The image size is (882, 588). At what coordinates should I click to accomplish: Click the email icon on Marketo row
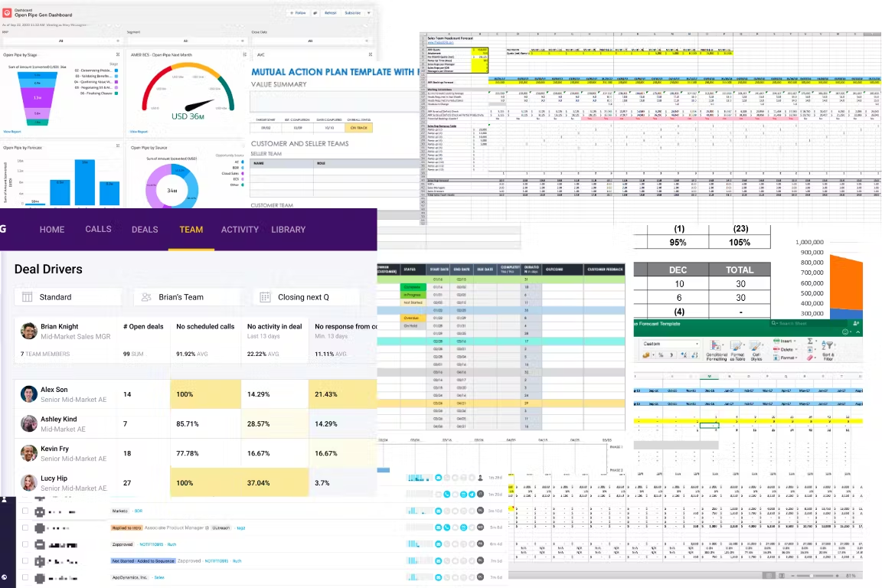(438, 511)
